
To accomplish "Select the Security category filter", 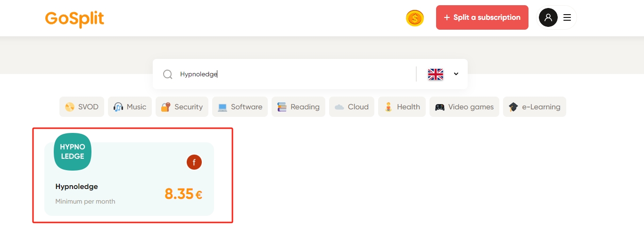I will 182,107.
